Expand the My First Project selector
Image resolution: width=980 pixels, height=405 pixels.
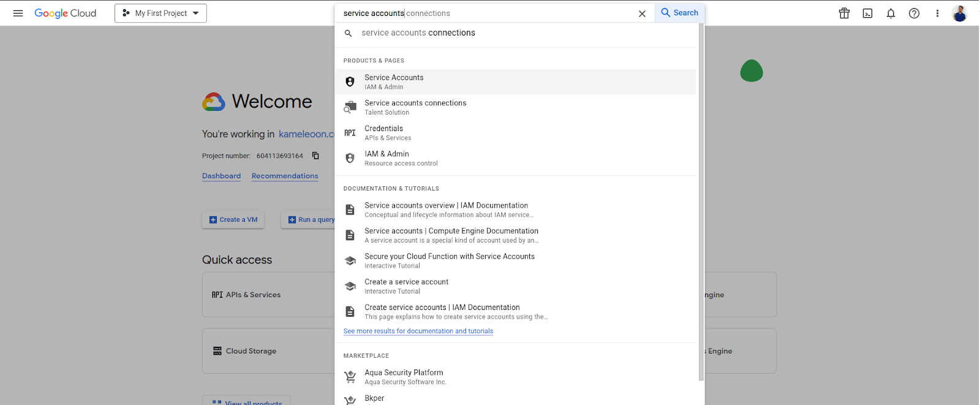(160, 13)
